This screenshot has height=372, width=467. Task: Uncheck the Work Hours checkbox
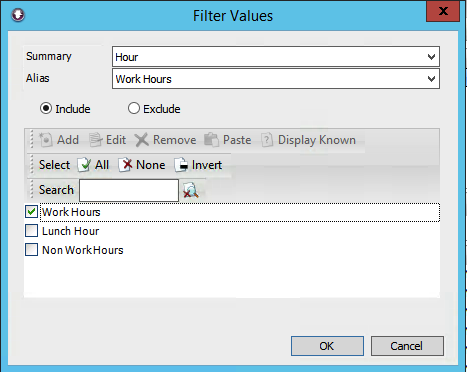pos(31,212)
